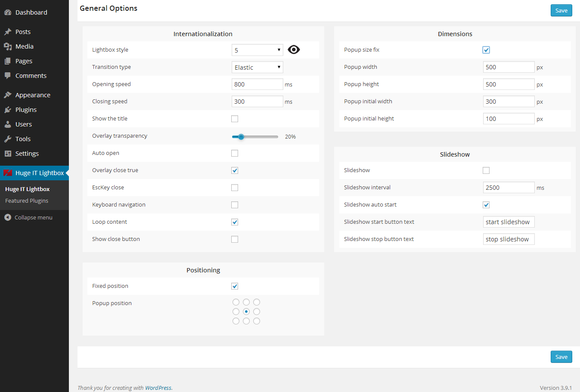Screen dimensions: 580x392
Task: Edit the Closing speed field
Action: pyautogui.click(x=257, y=102)
